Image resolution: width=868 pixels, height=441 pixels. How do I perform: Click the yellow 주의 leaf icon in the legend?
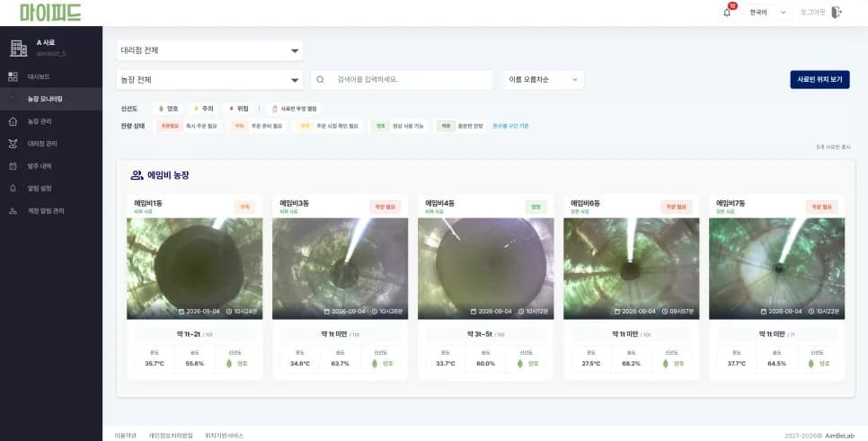pos(195,109)
